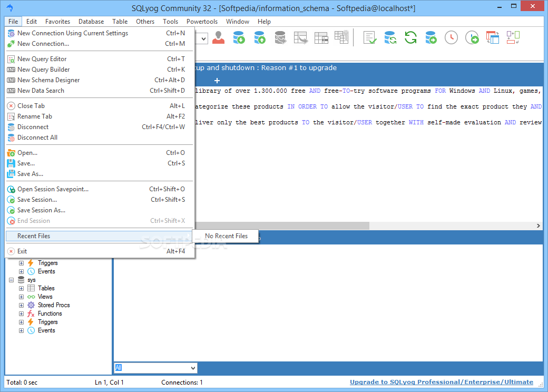Click the Connections: 1 status text
Viewport: 548px width, 392px height.
tap(182, 383)
